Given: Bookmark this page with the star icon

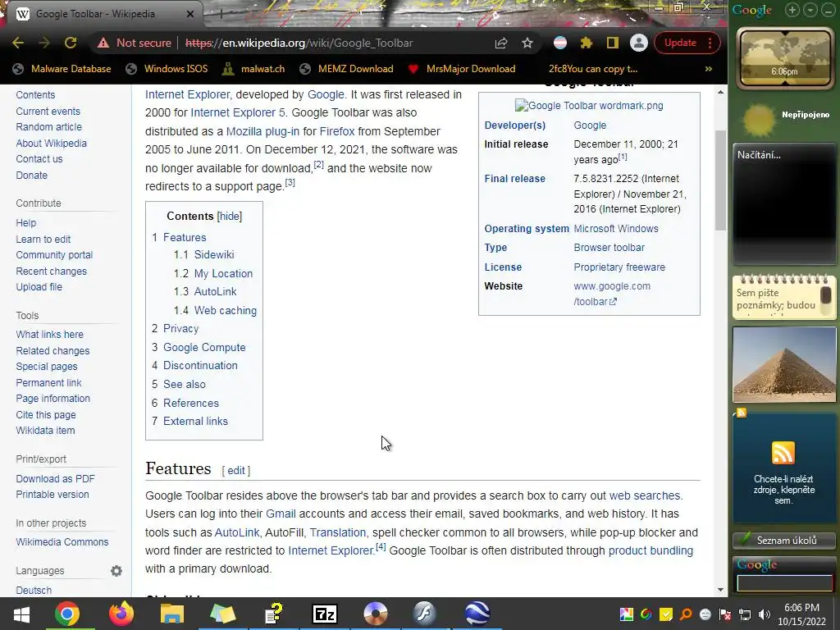Looking at the screenshot, I should tap(527, 43).
